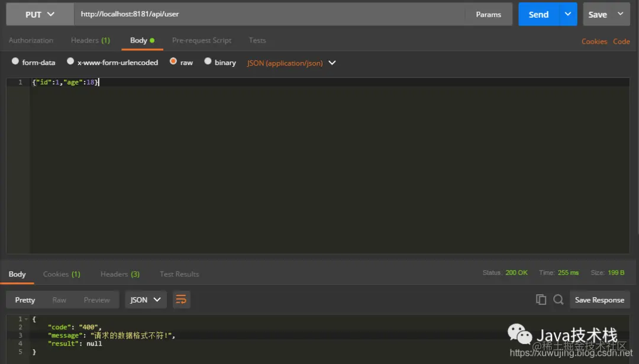The height and width of the screenshot is (364, 639).
Task: Open JSON (application/json) content type dropdown
Action: point(291,63)
